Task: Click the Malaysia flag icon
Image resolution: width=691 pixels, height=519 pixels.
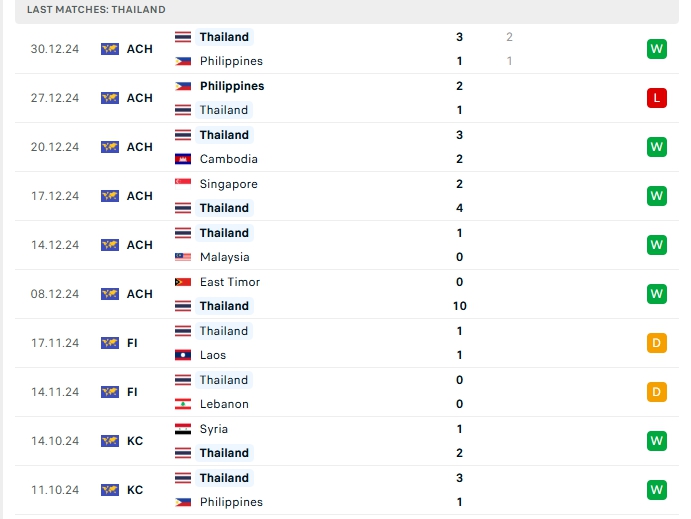Action: point(183,257)
